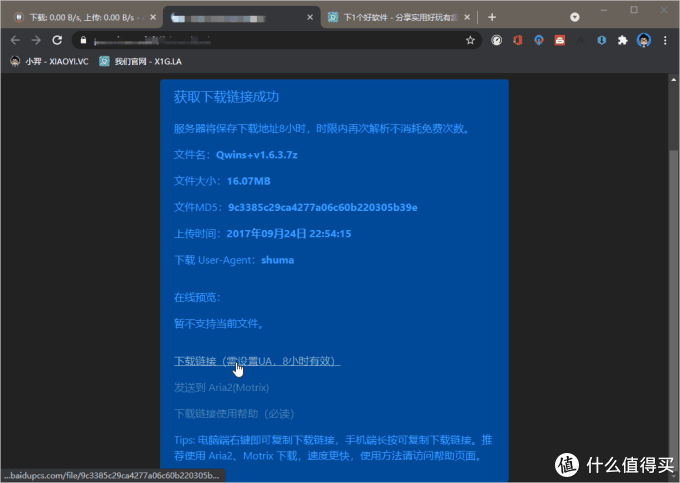View site security lock info
The width and height of the screenshot is (680, 483).
(84, 40)
